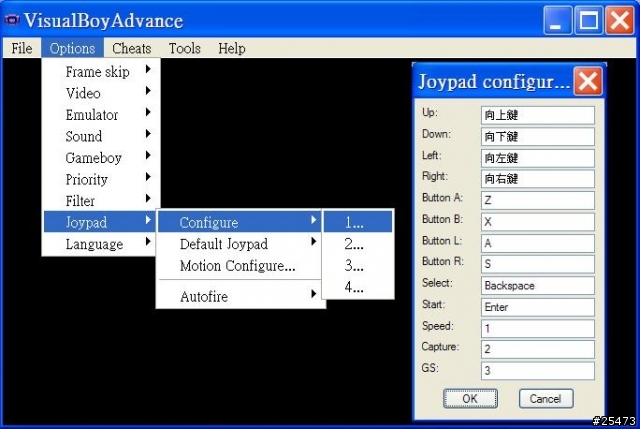Click the Right key input field
The image size is (640, 429).
coord(538,179)
